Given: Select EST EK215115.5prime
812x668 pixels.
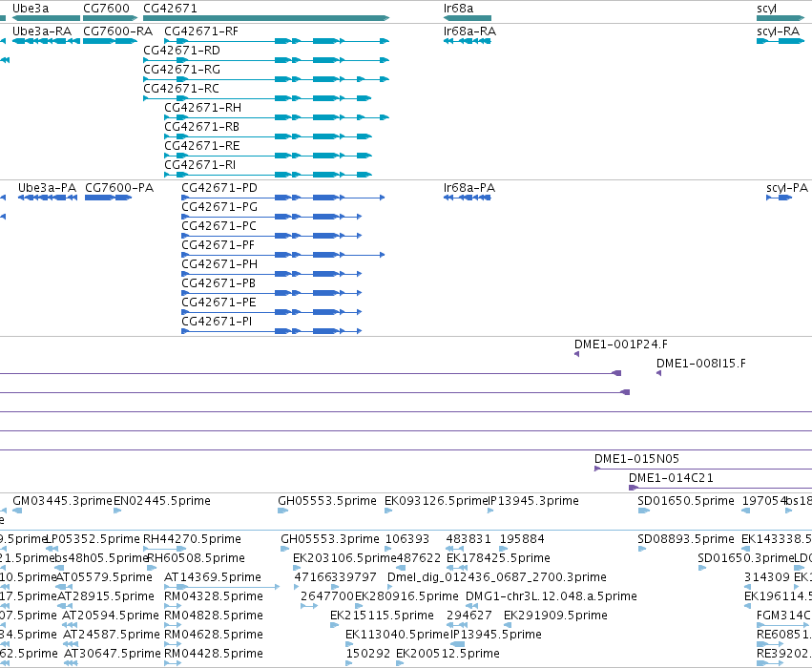Looking at the screenshot, I should pyautogui.click(x=383, y=616).
